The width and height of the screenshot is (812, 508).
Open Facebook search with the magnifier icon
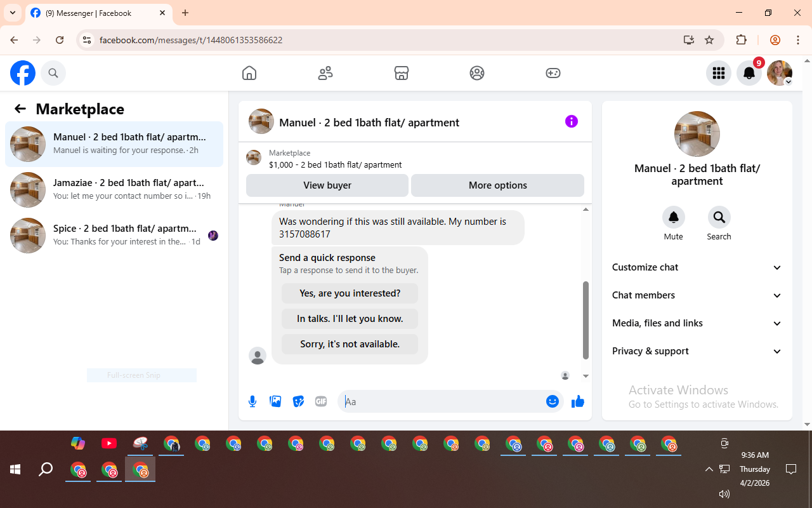pos(53,73)
